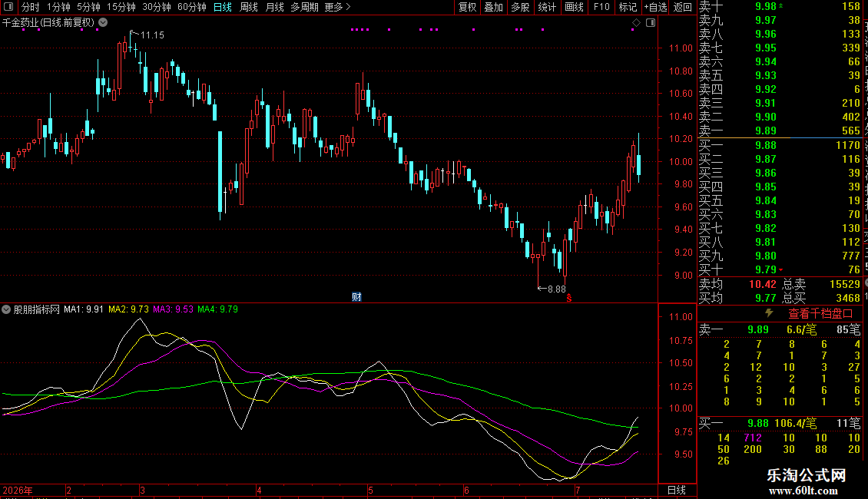
Task: Click the 标记 mark button
Action: tap(628, 7)
